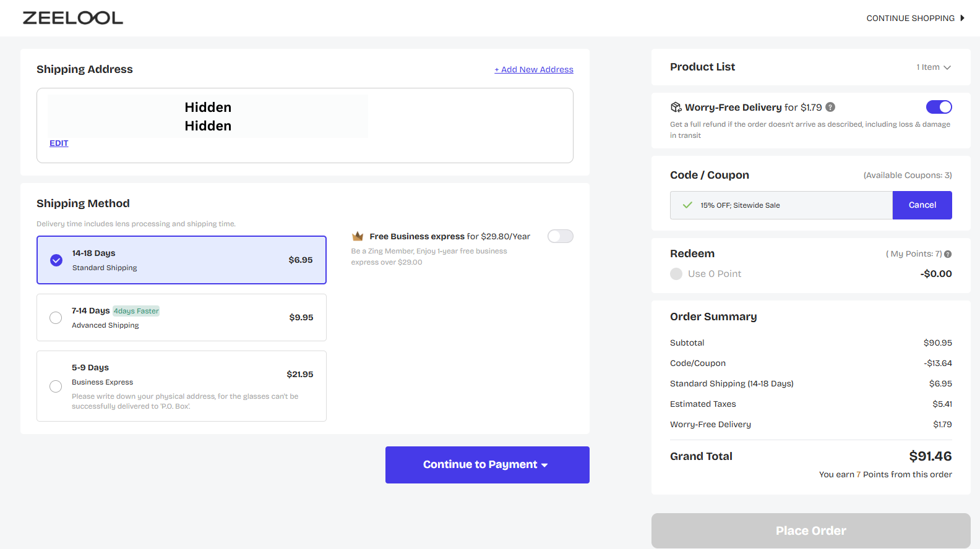The image size is (980, 549).
Task: Click the Continue Shopping arrow icon
Action: (962, 18)
